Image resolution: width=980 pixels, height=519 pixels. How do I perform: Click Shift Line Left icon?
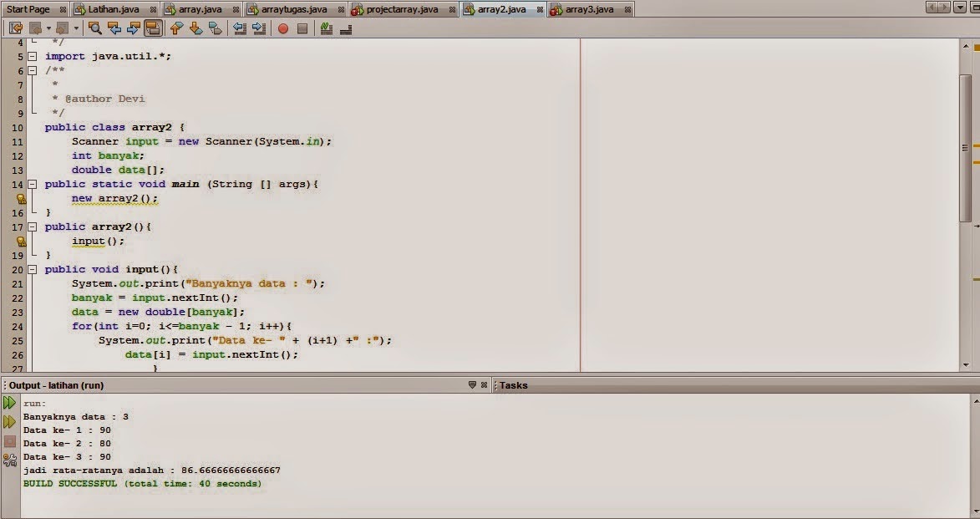[x=240, y=28]
